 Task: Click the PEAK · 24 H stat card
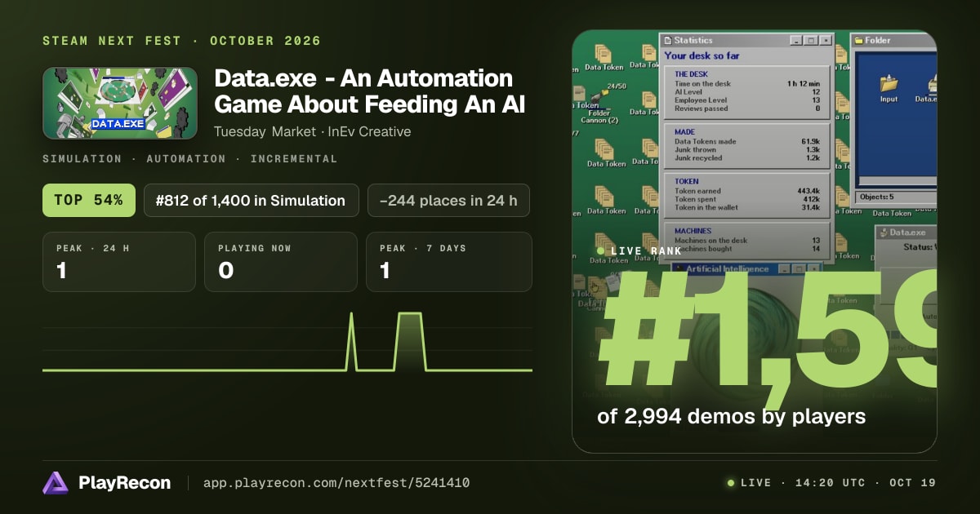pyautogui.click(x=119, y=262)
